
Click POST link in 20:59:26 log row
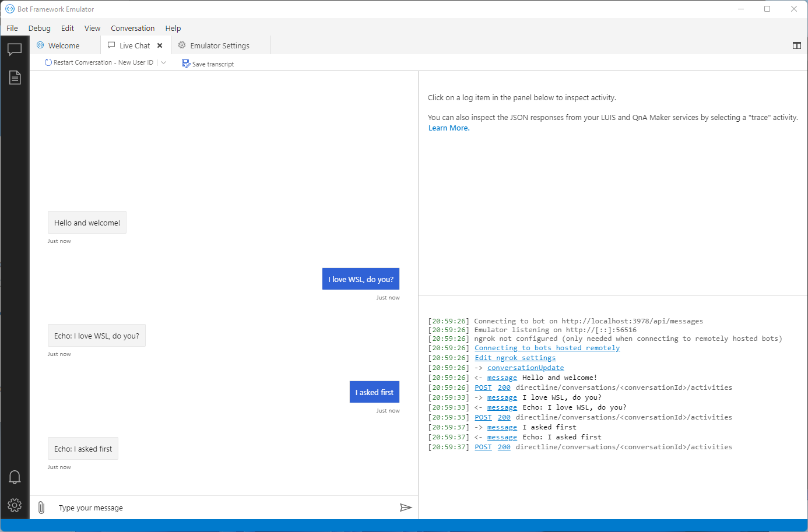(483, 387)
